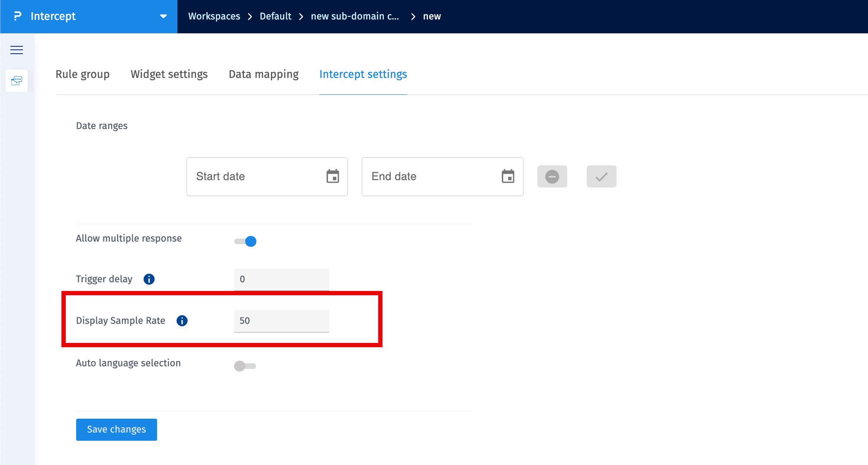Enable the Auto language selection switch
Screen dimensions: 868x465
245,366
